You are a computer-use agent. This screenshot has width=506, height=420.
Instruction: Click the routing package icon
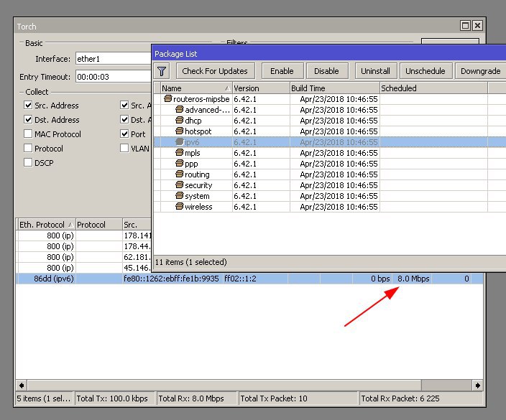click(180, 174)
